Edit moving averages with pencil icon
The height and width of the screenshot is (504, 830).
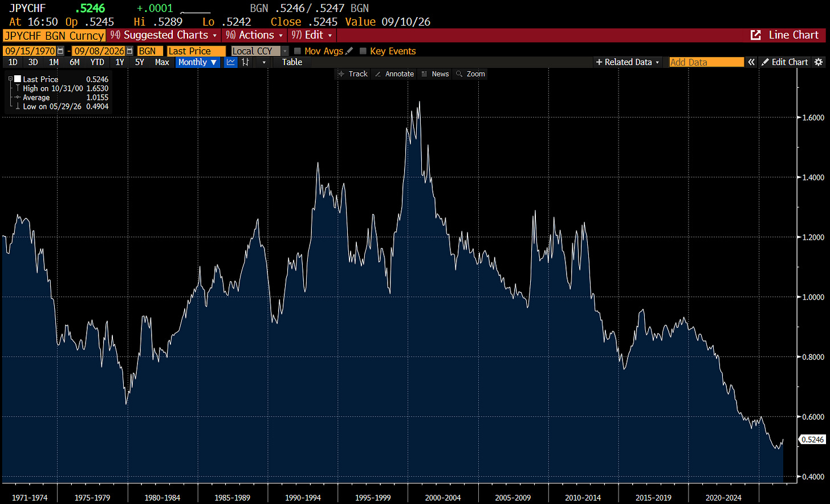click(x=349, y=51)
